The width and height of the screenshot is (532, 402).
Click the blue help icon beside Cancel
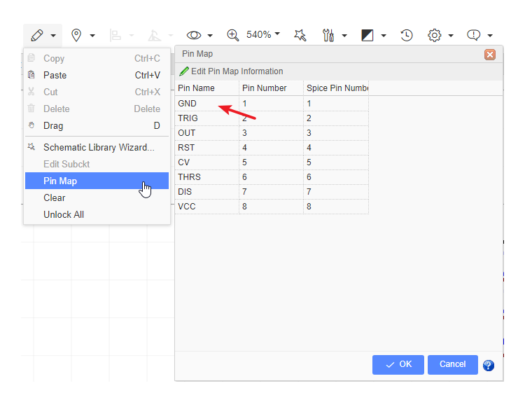(x=489, y=365)
